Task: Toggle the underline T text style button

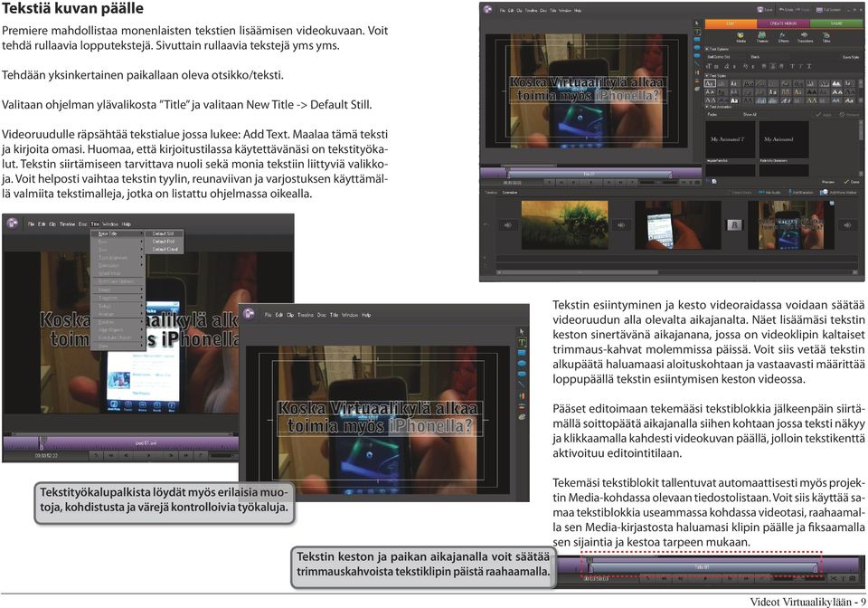Action: click(808, 66)
